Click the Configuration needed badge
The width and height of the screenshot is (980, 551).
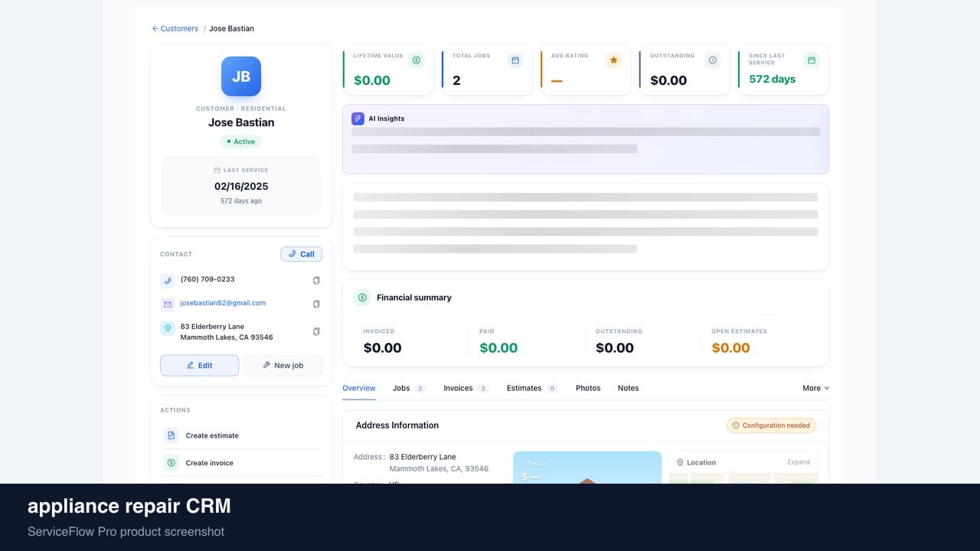(771, 425)
